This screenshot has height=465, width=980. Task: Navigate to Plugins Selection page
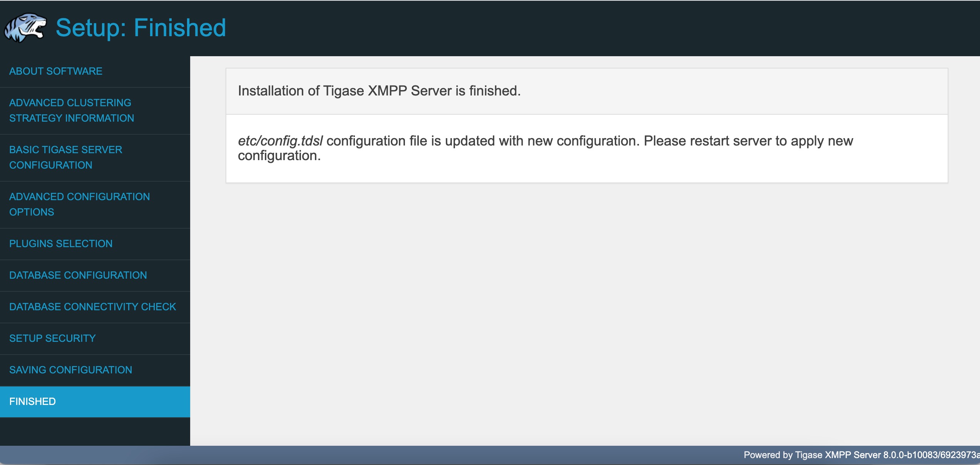60,244
